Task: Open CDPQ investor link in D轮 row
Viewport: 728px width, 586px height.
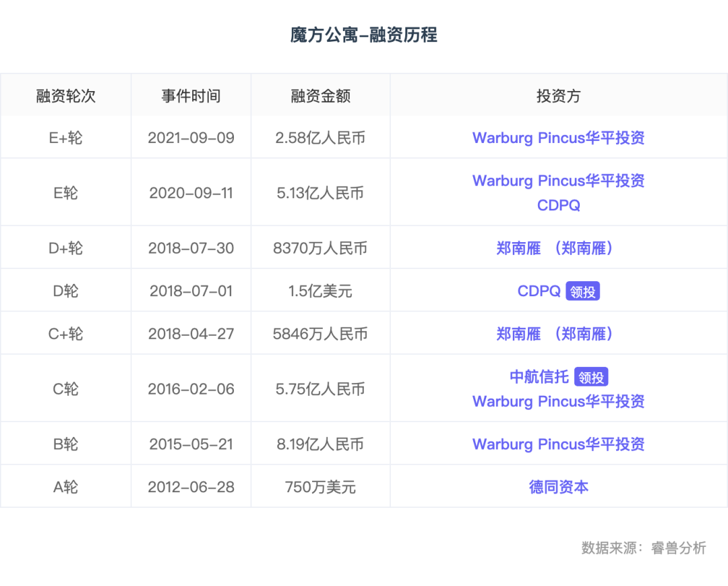Action: 539,291
